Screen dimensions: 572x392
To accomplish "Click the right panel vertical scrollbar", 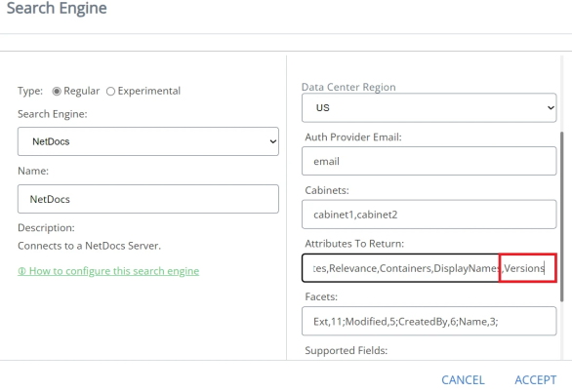I will click(x=561, y=216).
